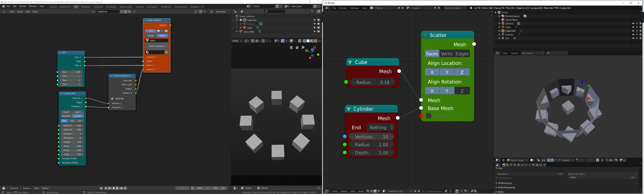This screenshot has height=194, width=644.
Task: Click the pan hand icon in viewport
Action: coord(297,47)
